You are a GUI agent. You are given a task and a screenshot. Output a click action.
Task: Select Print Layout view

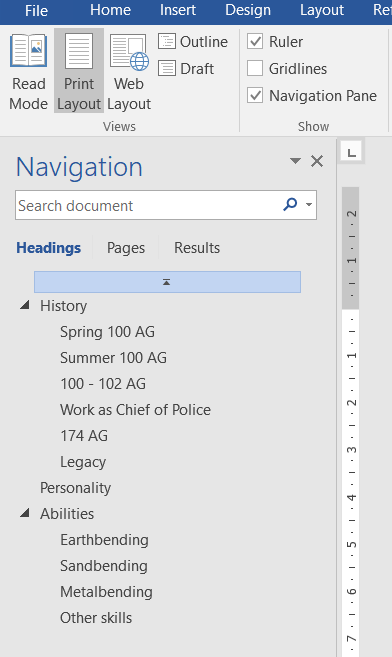pyautogui.click(x=79, y=71)
